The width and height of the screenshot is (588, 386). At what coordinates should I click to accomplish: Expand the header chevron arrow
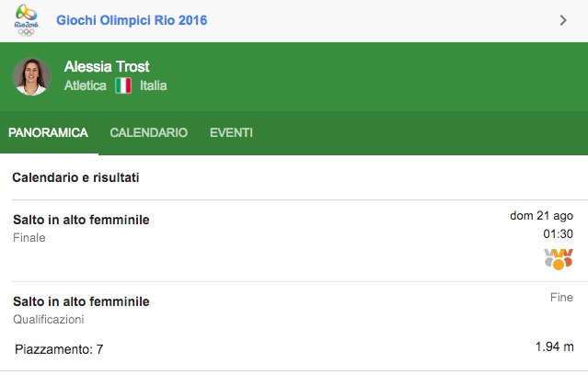563,20
